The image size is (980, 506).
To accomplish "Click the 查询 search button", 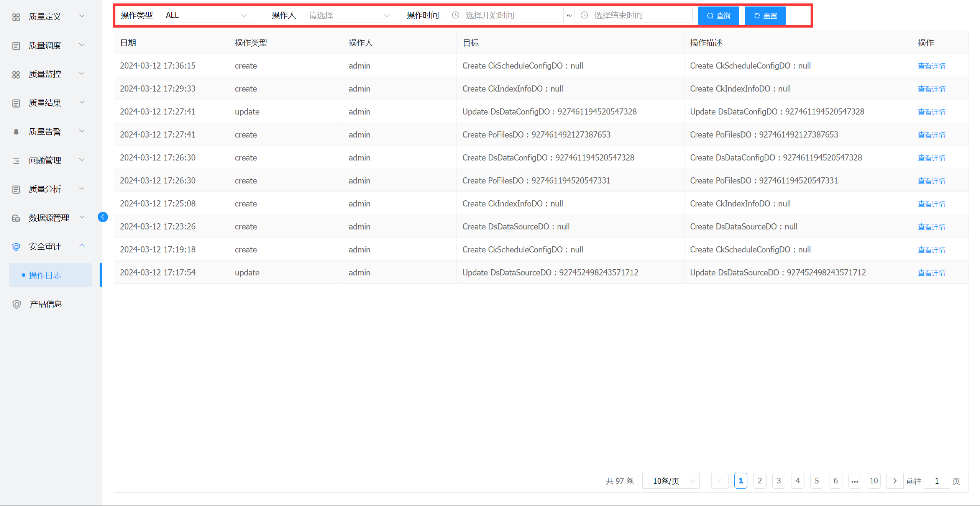I will point(718,16).
